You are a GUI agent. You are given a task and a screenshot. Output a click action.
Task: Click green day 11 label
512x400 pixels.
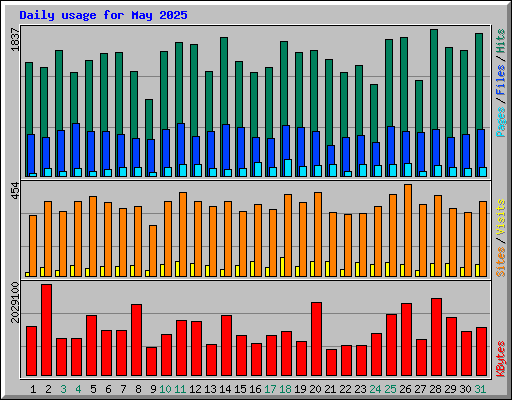(x=180, y=389)
